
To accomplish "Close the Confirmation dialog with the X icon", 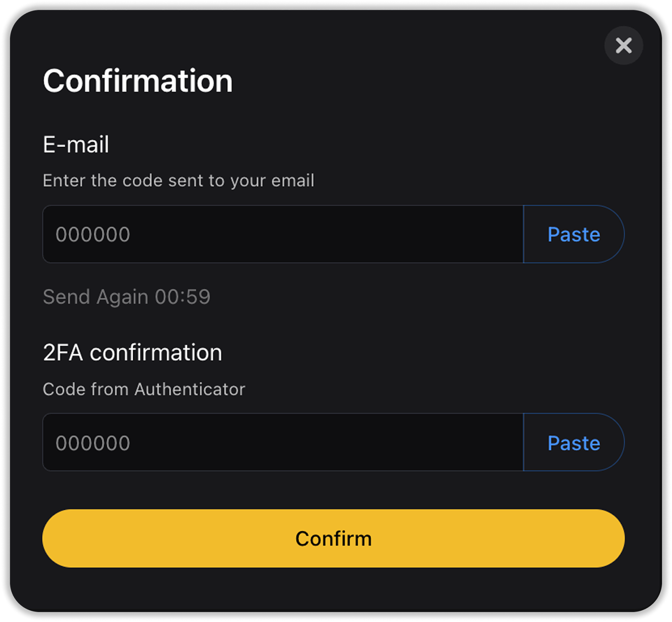I will click(623, 45).
